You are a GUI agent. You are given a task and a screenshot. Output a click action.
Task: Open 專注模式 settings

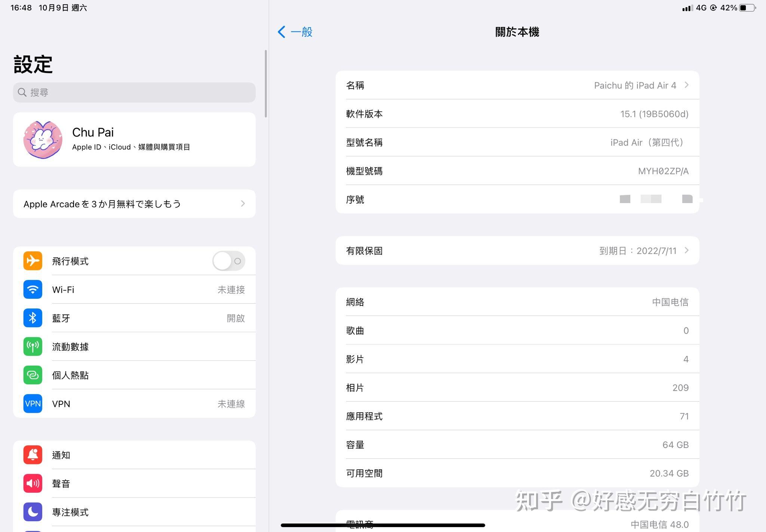pos(134,512)
